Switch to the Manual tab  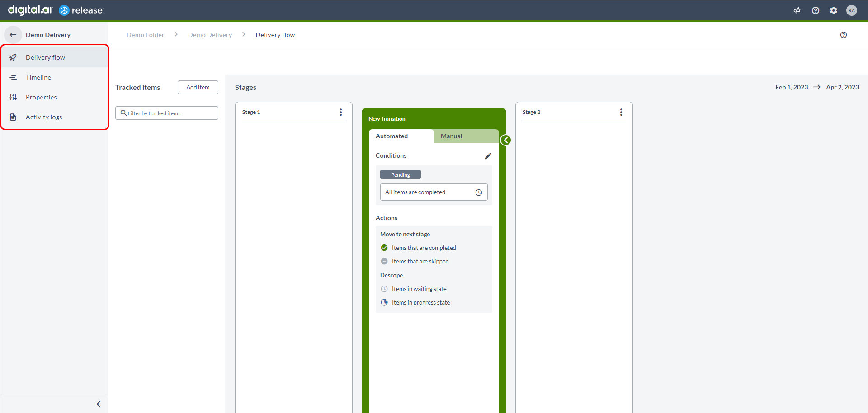467,136
